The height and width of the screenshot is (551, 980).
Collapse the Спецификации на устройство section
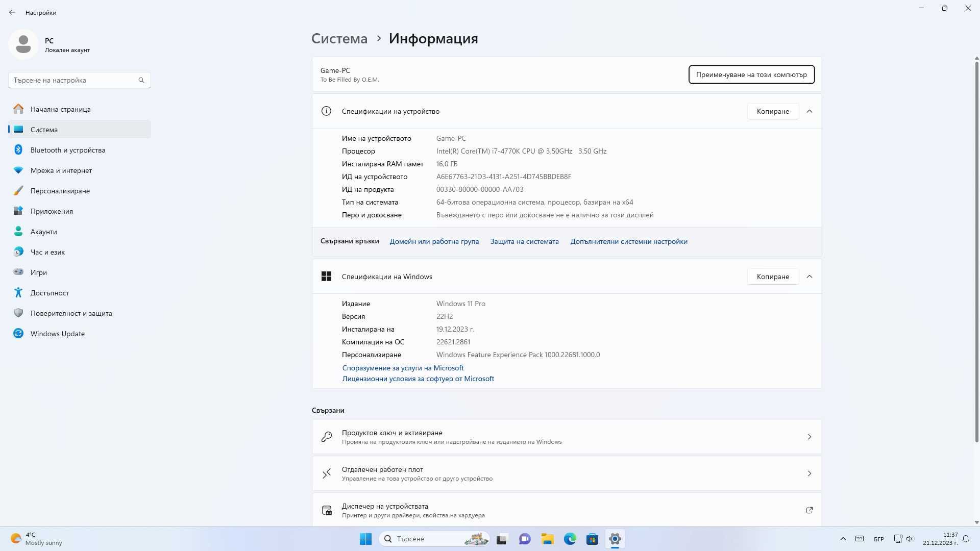(809, 111)
